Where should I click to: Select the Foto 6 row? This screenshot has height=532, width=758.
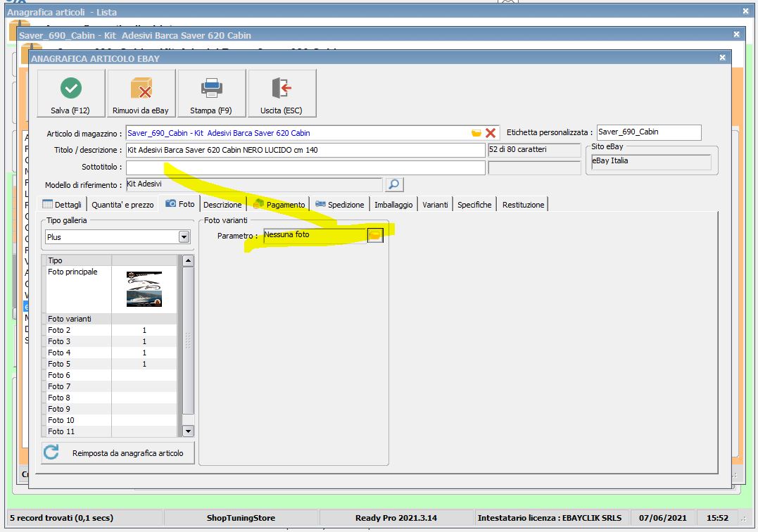click(112, 375)
